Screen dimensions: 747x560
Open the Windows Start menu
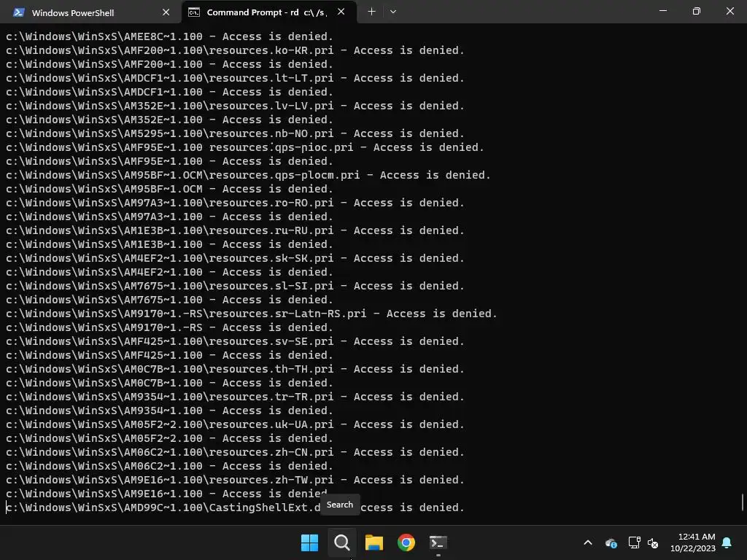point(309,542)
